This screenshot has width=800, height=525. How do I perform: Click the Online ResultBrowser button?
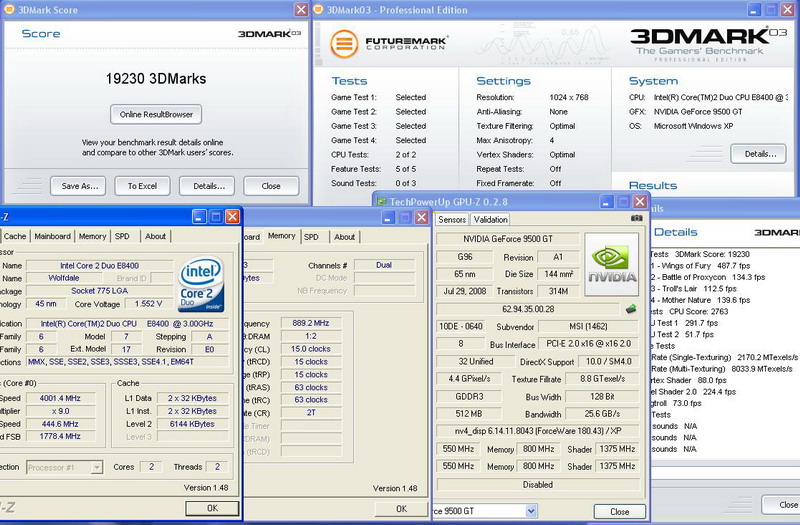tap(156, 114)
